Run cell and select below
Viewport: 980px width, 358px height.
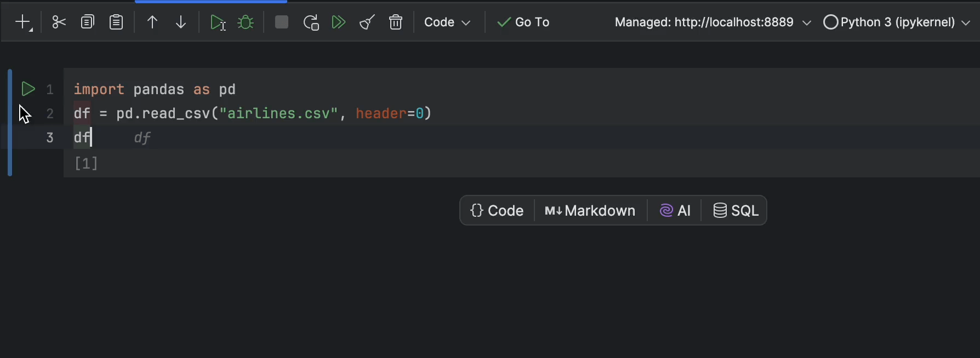pyautogui.click(x=218, y=22)
